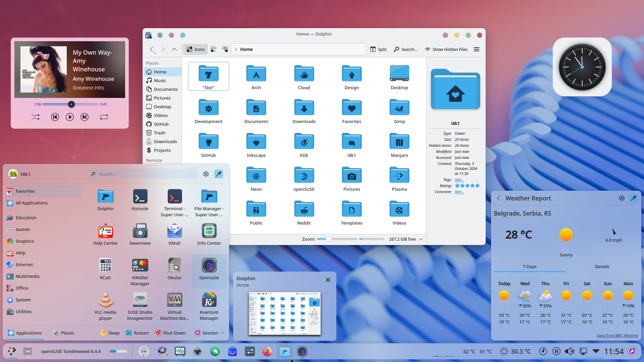This screenshot has width=644, height=362.
Task: Toggle Split view in Dolphin
Action: click(378, 49)
